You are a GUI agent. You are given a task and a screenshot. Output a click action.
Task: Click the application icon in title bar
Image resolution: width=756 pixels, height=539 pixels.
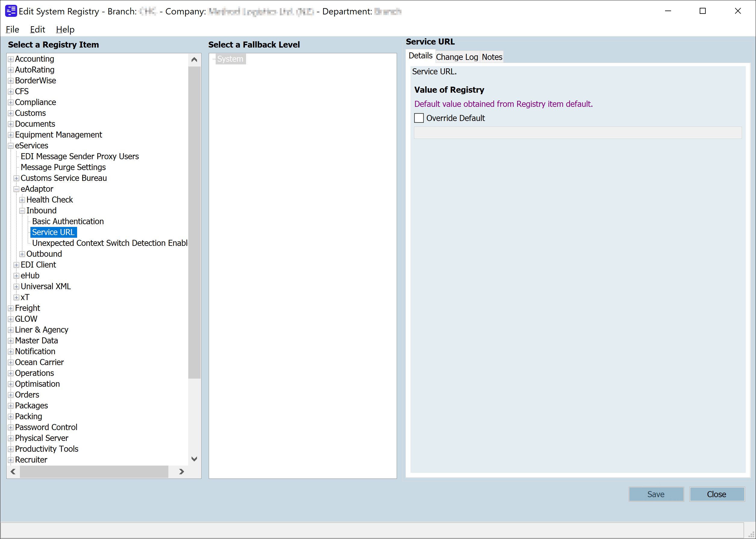pos(11,11)
